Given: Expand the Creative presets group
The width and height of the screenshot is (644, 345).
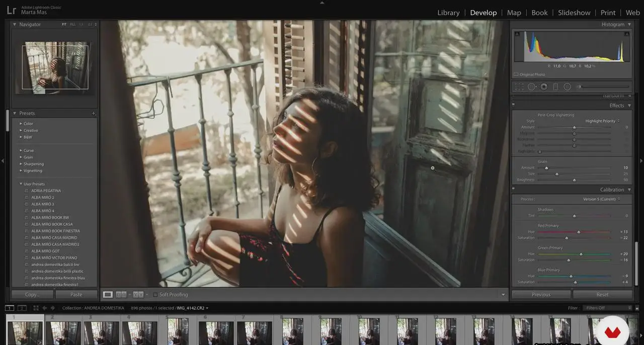Looking at the screenshot, I should [x=21, y=131].
